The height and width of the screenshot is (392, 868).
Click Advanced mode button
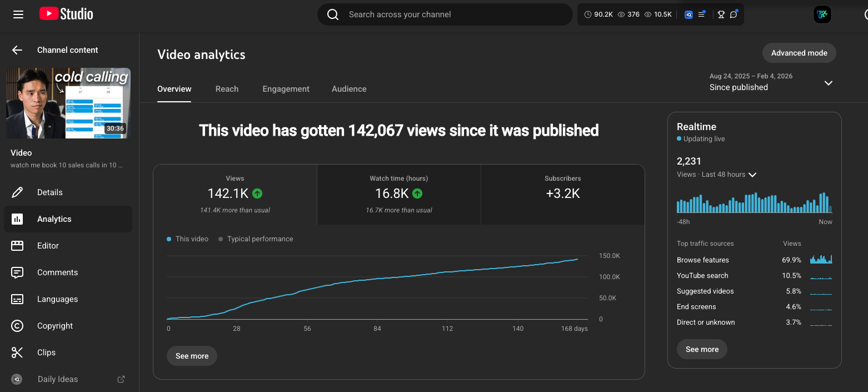pos(799,53)
